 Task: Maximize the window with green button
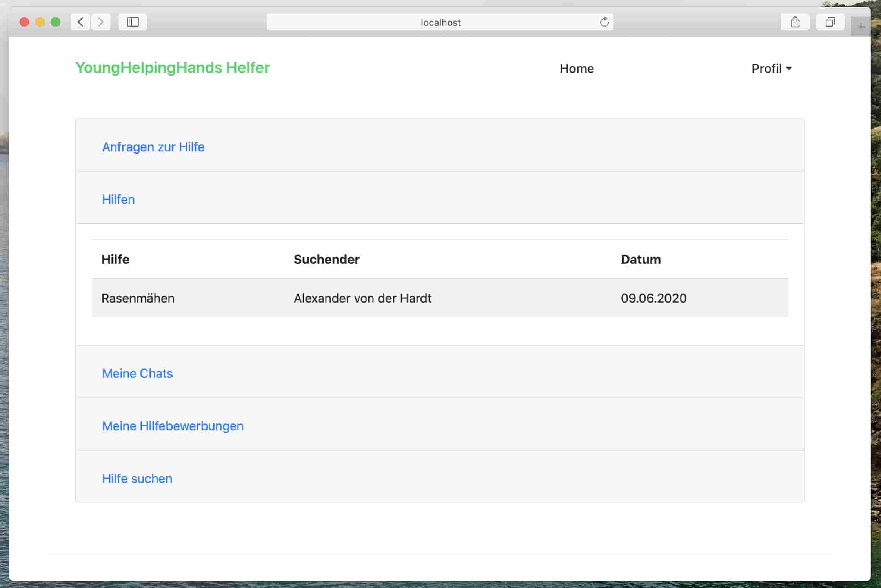(56, 22)
